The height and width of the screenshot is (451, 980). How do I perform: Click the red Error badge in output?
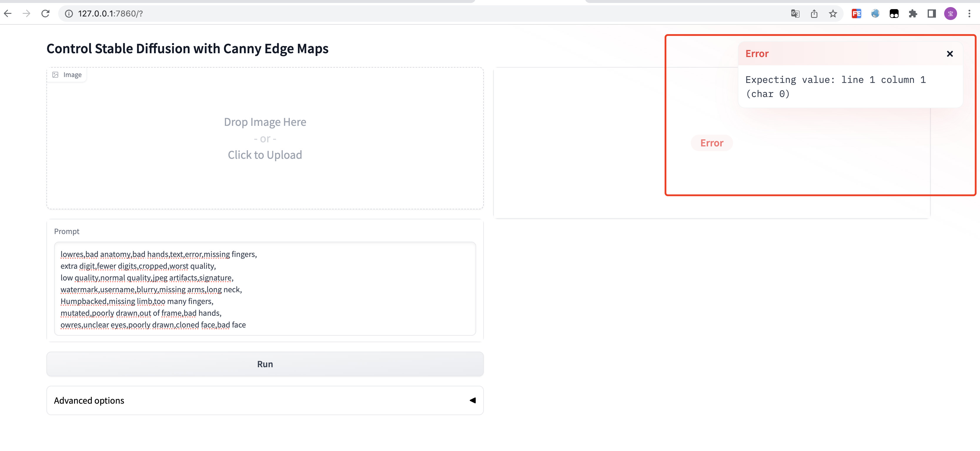pyautogui.click(x=711, y=143)
